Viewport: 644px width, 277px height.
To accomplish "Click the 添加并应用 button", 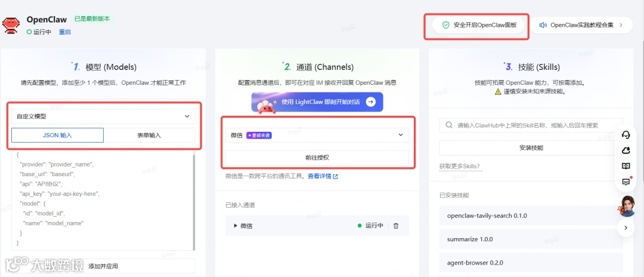I will click(104, 266).
